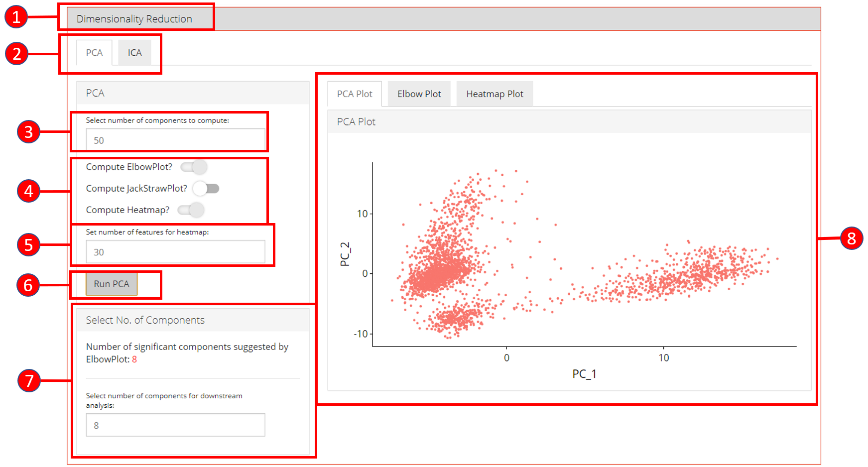Collapse the Dimensionality Reduction section header
Image resolution: width=868 pixels, height=467 pixels.
tap(134, 19)
